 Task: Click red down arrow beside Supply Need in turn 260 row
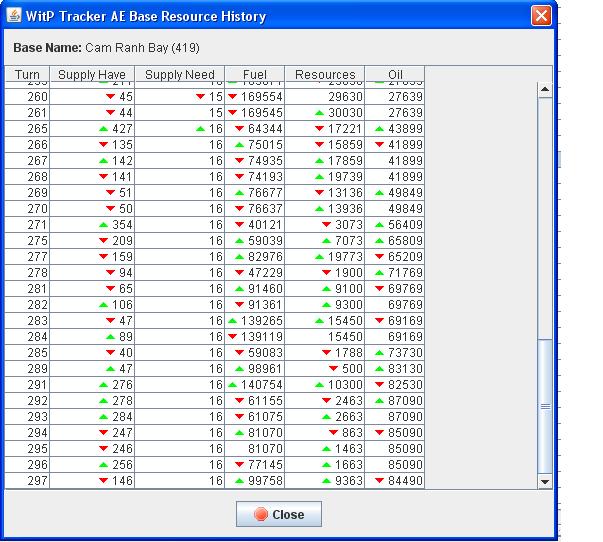coord(200,97)
